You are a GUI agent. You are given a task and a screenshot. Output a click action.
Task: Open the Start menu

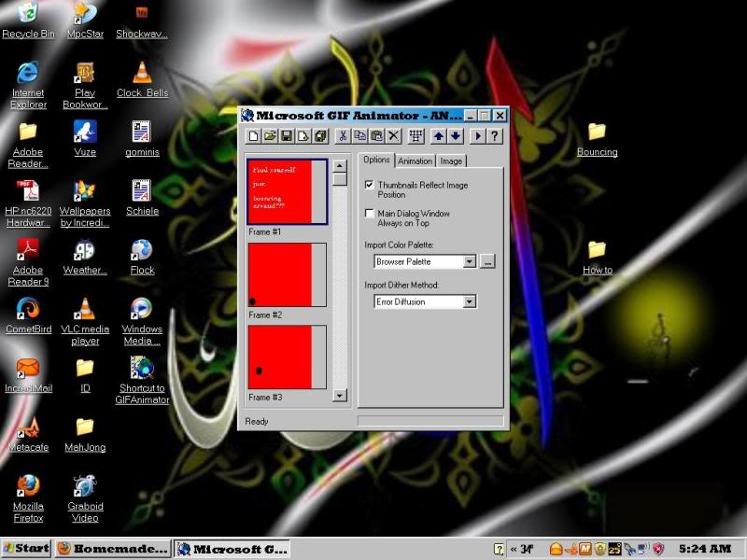(x=26, y=548)
